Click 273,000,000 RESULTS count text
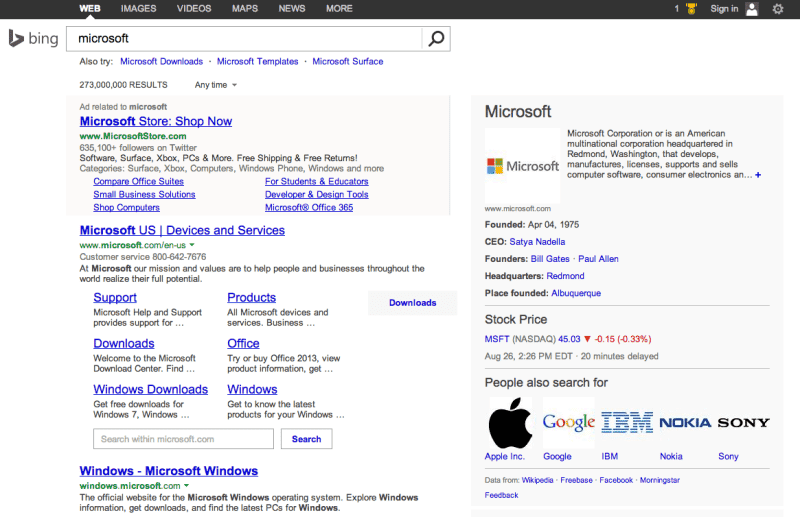Screen dimensions: 800x517 [x=123, y=85]
